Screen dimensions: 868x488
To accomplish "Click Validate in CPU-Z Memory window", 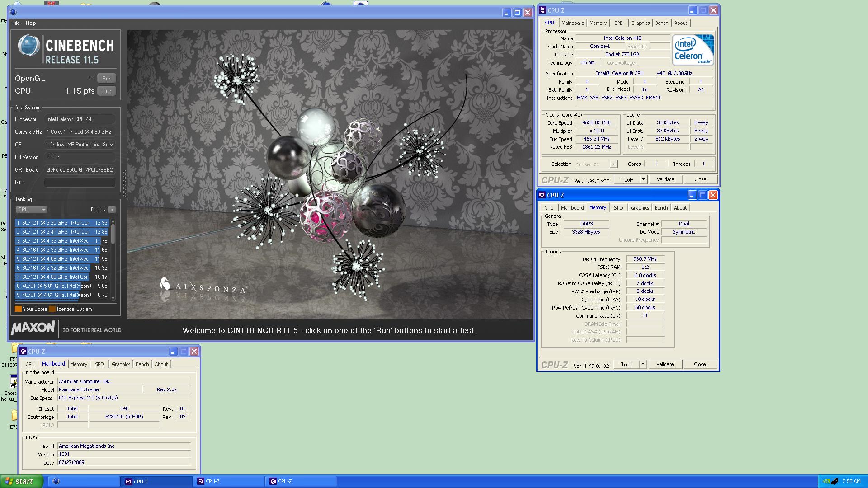I will click(665, 365).
